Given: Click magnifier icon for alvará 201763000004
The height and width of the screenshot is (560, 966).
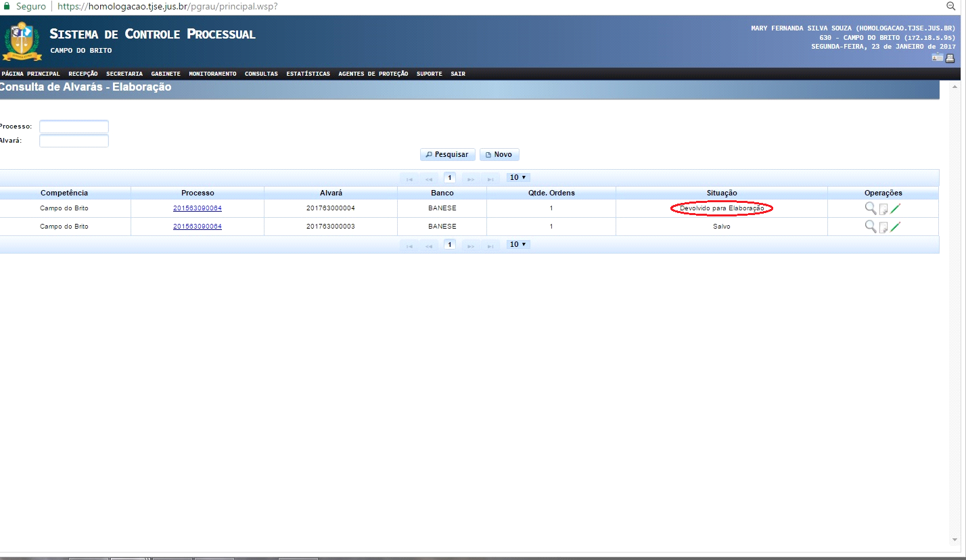Looking at the screenshot, I should pos(871,208).
